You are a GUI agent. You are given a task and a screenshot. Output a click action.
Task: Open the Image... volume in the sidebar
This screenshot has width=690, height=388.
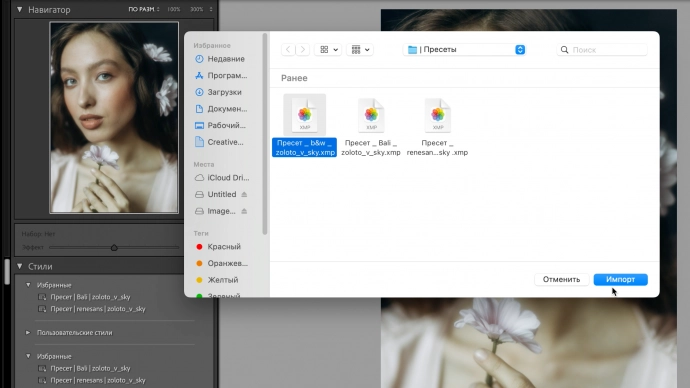click(x=216, y=211)
